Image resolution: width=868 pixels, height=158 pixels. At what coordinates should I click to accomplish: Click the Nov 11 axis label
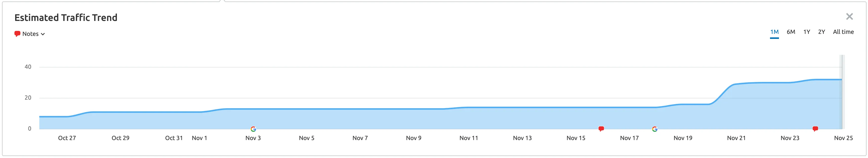tap(468, 138)
